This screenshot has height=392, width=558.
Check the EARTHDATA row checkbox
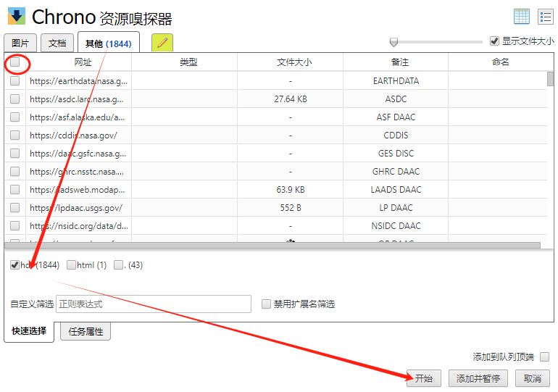15,80
